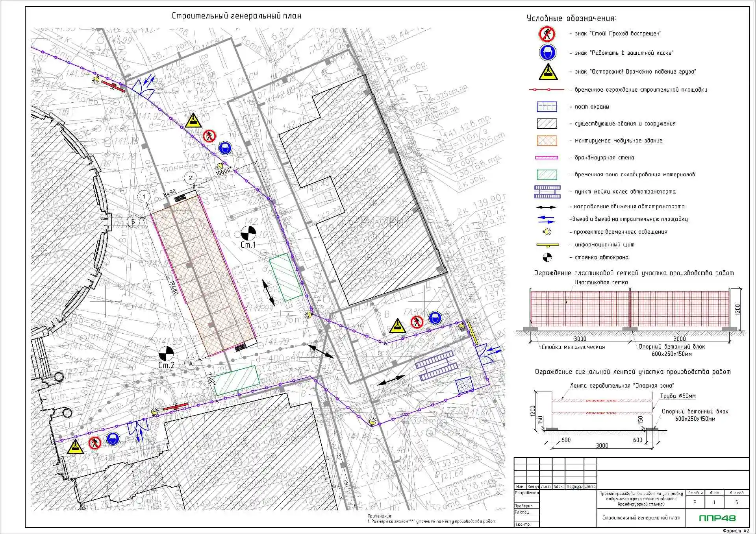The image size is (756, 534).
Task: Select the green 'ППР48' logo in title block
Action: 717,518
